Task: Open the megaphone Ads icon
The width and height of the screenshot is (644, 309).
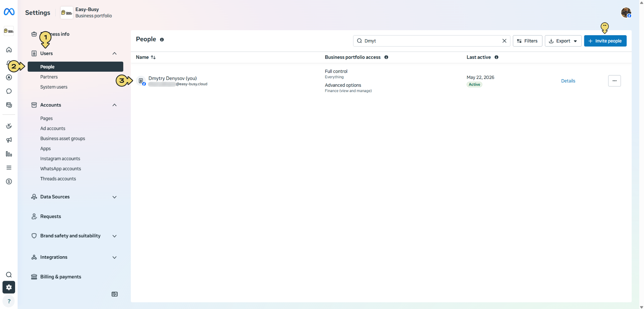Action: 9,140
